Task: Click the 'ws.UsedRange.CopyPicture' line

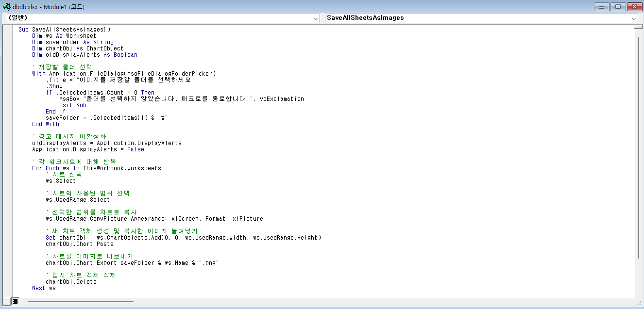Action: [x=154, y=219]
